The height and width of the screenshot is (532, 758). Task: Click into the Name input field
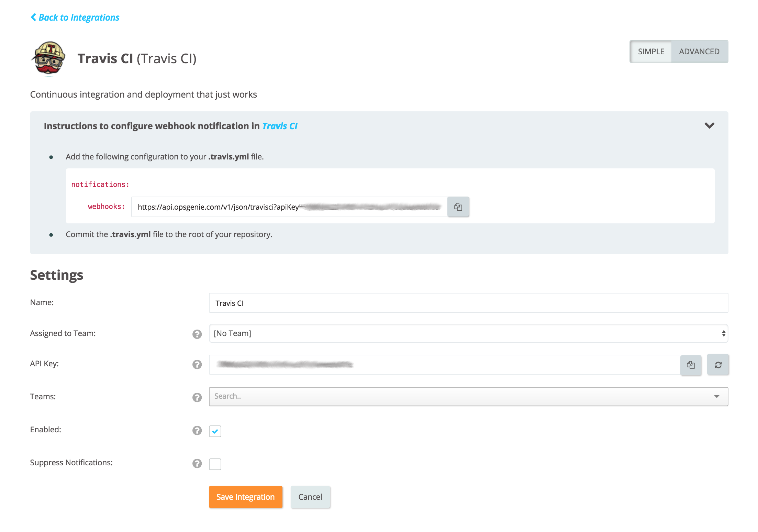468,303
